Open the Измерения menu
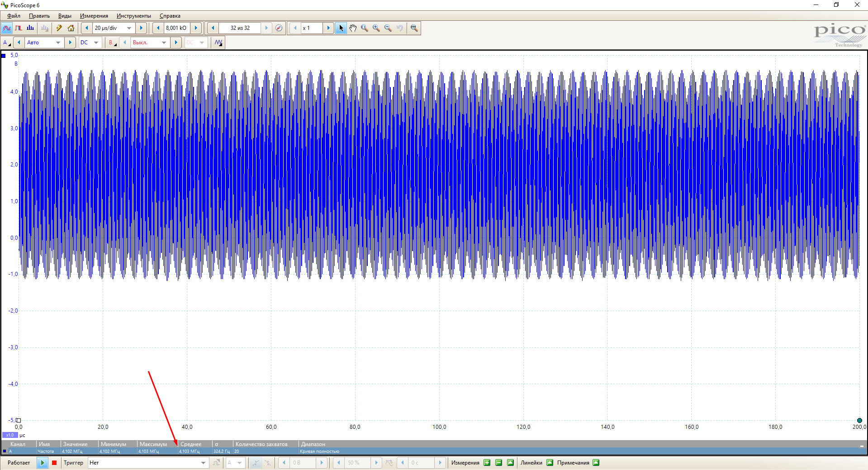The width and height of the screenshot is (868, 470). (x=94, y=16)
